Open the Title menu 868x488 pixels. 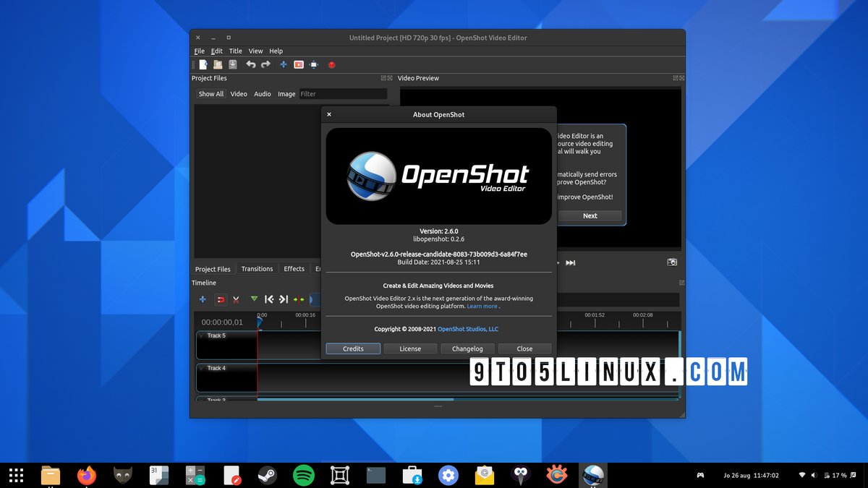point(236,51)
